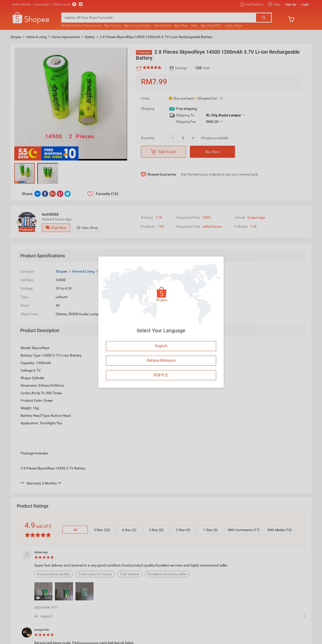Filter ratings by 1 Star (0)
The image size is (322, 644).
[x=210, y=530]
